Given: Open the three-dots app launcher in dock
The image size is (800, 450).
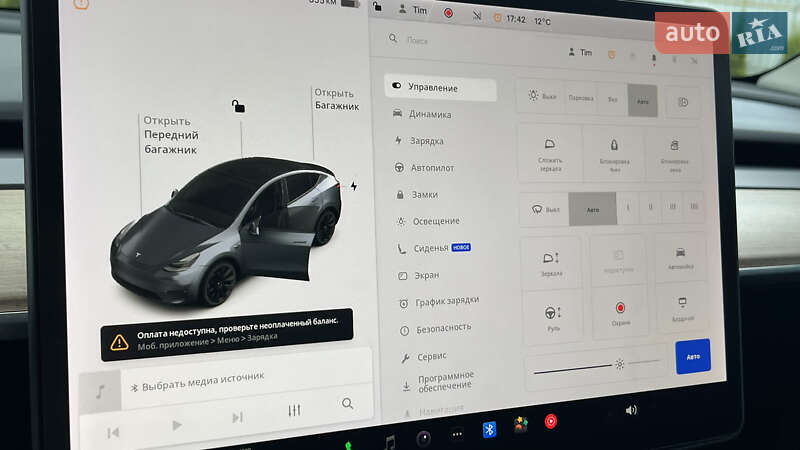Looking at the screenshot, I should [457, 434].
